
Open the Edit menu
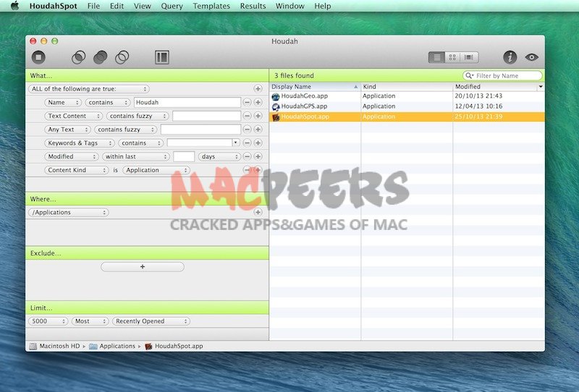(117, 7)
